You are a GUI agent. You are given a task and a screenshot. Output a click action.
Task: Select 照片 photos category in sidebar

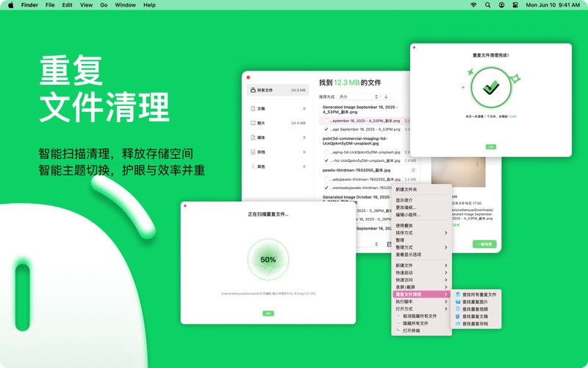point(278,123)
